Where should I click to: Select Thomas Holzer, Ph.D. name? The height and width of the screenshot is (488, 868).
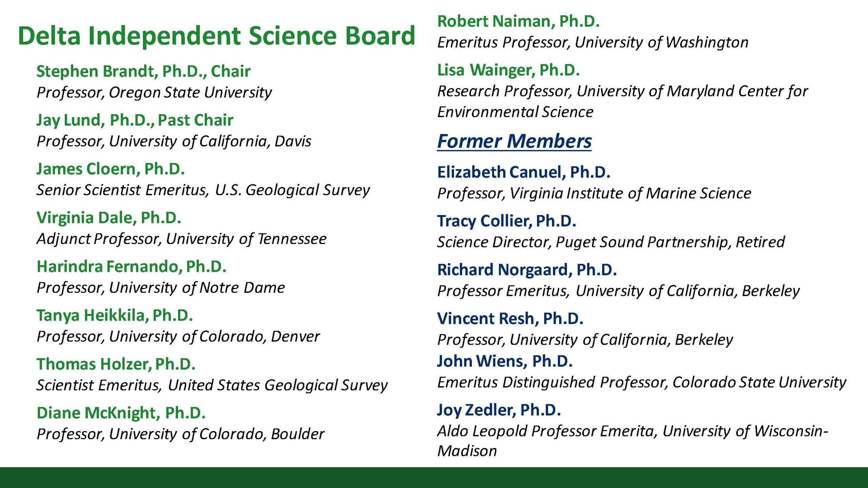click(116, 364)
